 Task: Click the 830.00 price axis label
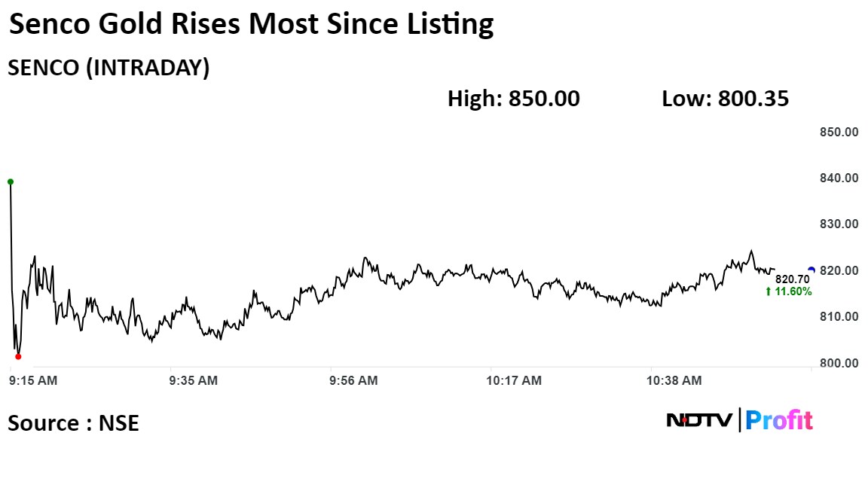tap(839, 224)
